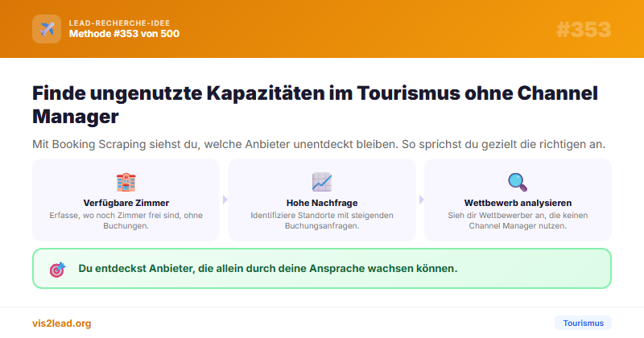Click the main headline 'Finde ungenutzte Kapazitäten'
This screenshot has width=644, height=338.
(315, 105)
